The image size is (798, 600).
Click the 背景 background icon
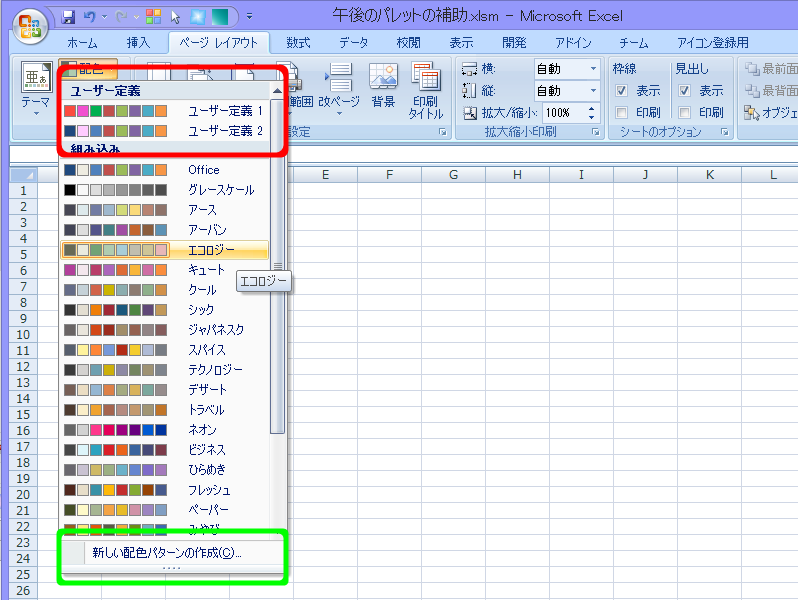point(383,76)
